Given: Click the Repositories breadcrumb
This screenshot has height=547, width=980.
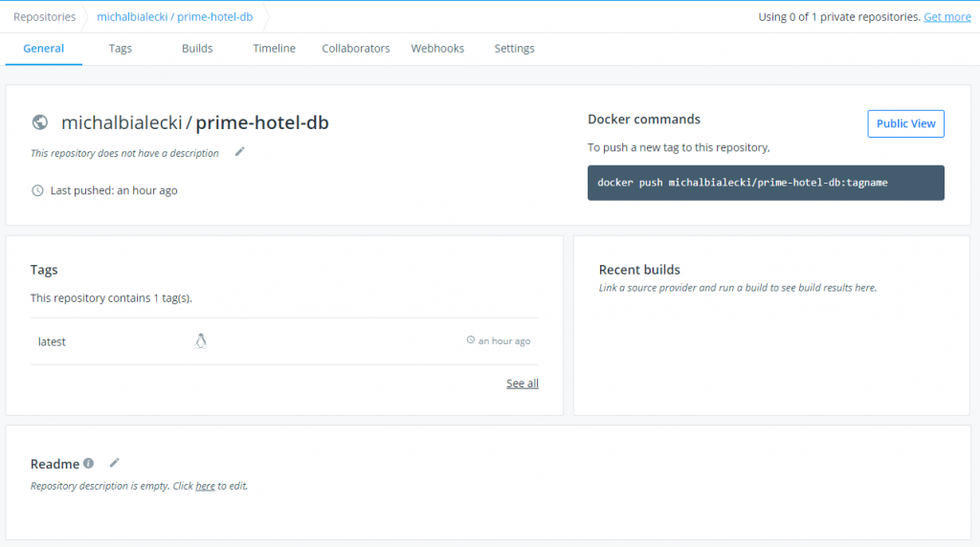Looking at the screenshot, I should [x=44, y=17].
